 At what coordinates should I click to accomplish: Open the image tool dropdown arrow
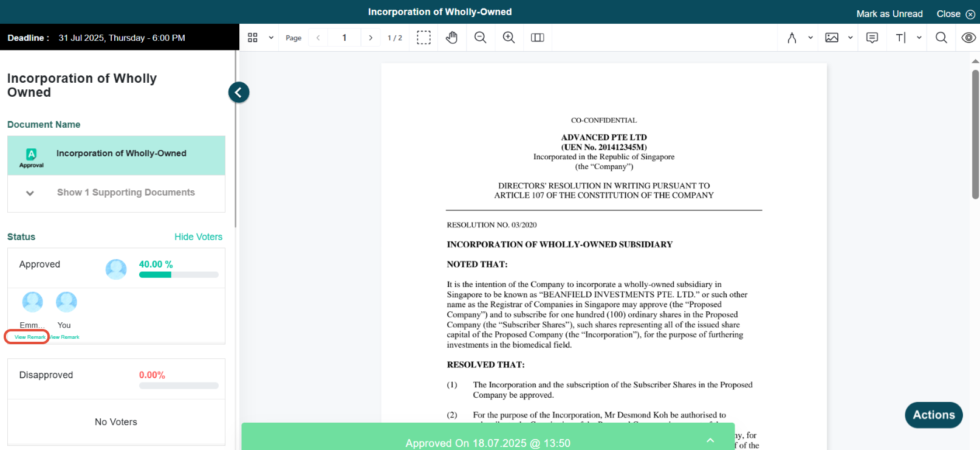point(851,38)
